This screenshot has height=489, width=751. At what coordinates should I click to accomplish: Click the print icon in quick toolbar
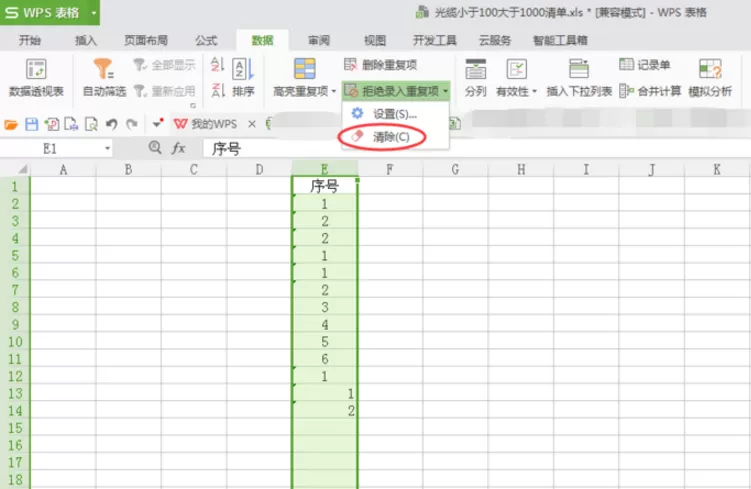coord(71,125)
